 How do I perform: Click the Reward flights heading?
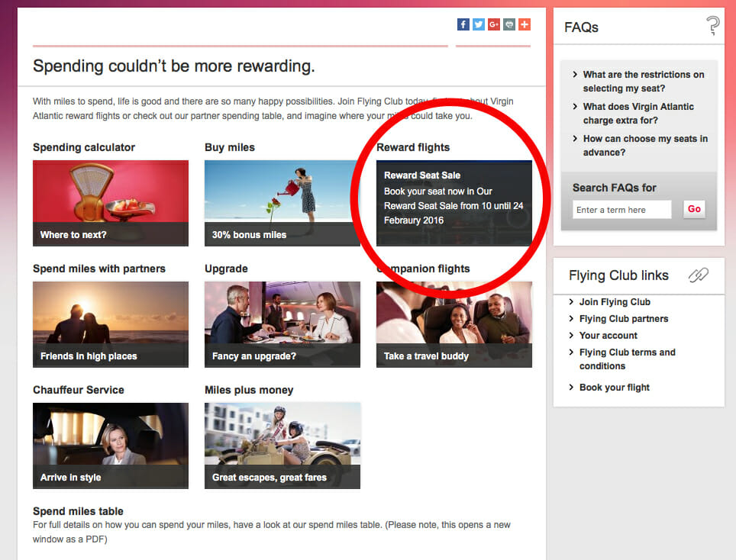[x=413, y=147]
